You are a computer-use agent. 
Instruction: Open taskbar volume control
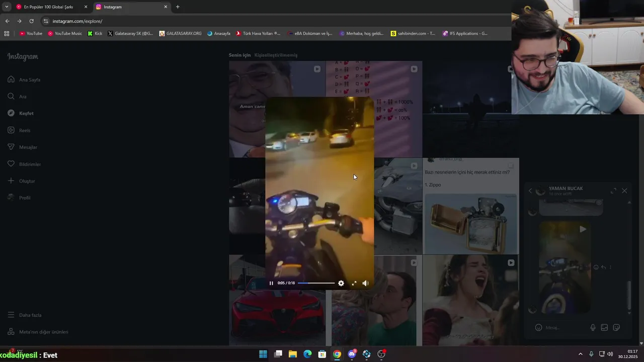[610, 354]
